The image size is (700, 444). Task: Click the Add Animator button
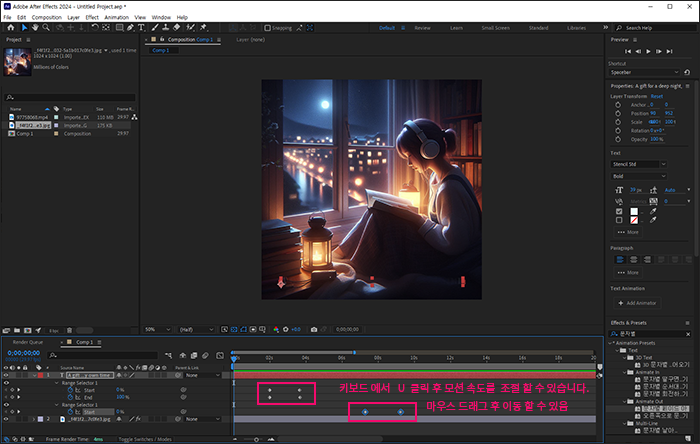tap(637, 303)
